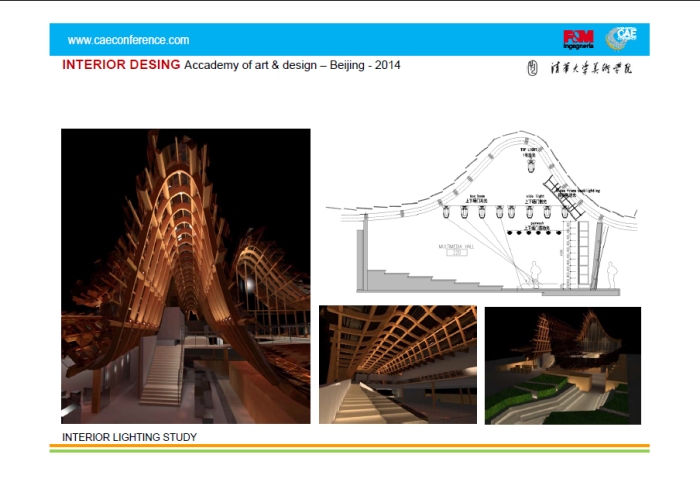Click the human figure at drawing's right edge

pos(611,274)
